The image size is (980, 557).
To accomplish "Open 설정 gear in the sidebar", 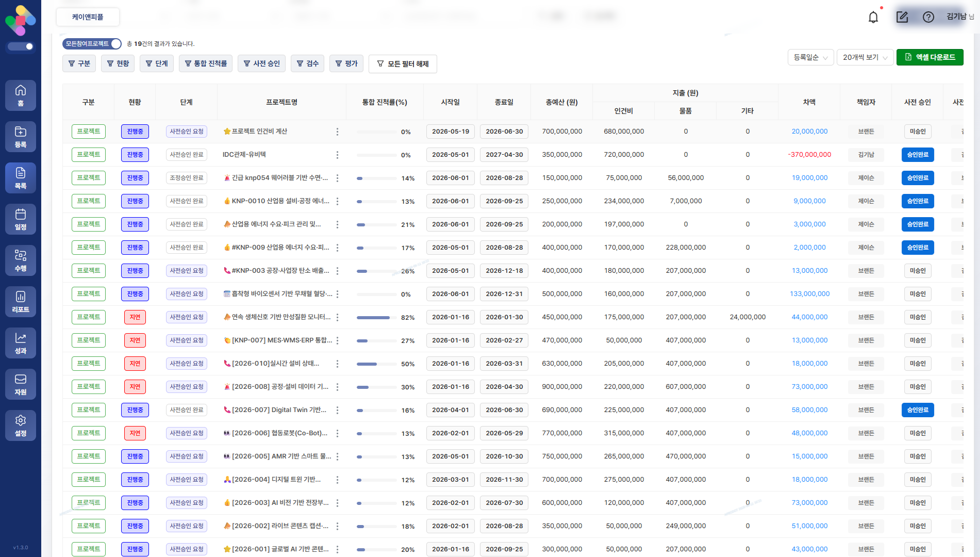I will (x=21, y=425).
